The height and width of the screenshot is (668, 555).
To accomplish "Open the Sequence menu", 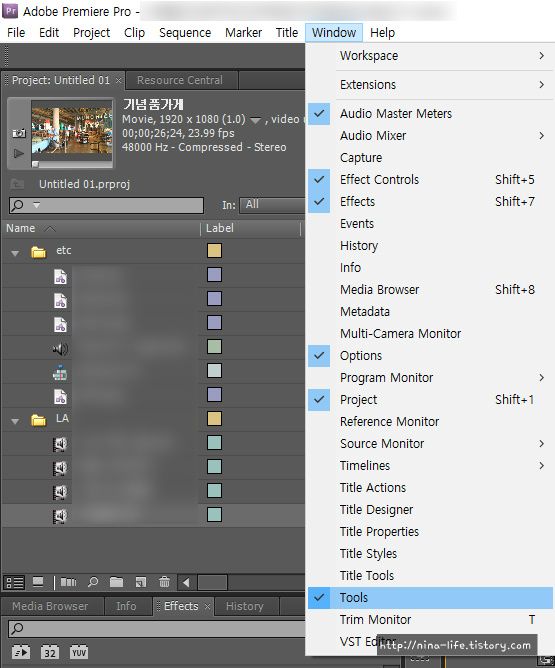I will 185,33.
